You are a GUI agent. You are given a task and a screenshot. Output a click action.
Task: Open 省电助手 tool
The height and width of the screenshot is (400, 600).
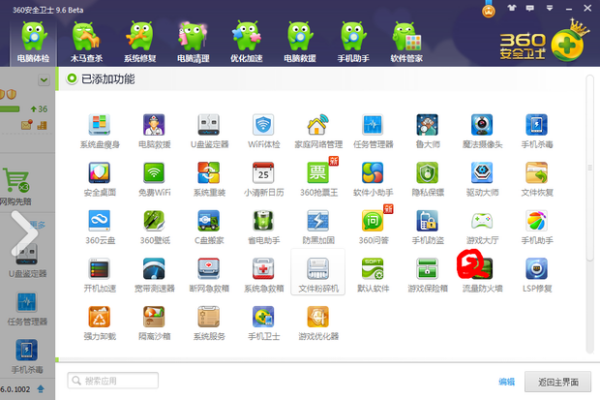[x=264, y=227]
